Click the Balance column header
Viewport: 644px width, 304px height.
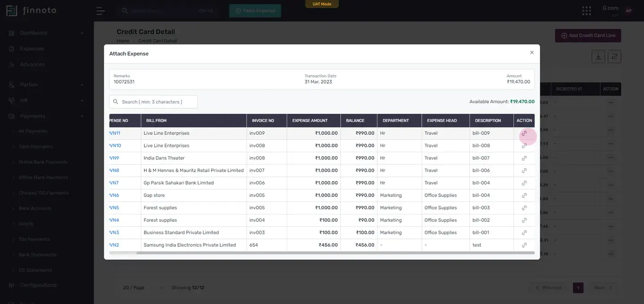pos(359,120)
